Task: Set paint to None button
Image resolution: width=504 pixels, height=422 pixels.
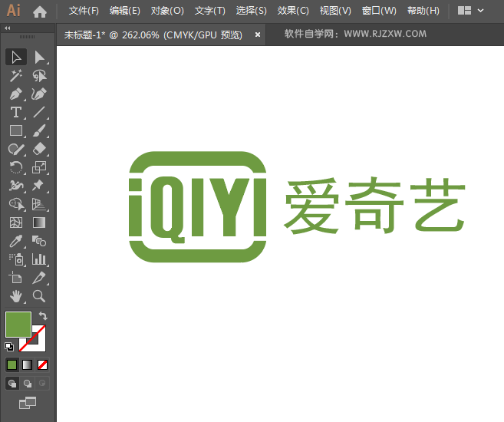Action: click(x=42, y=364)
